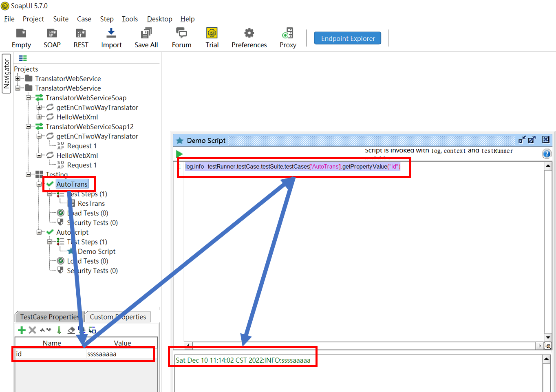Select the ResTrans test step
This screenshot has width=556, height=392.
91,203
